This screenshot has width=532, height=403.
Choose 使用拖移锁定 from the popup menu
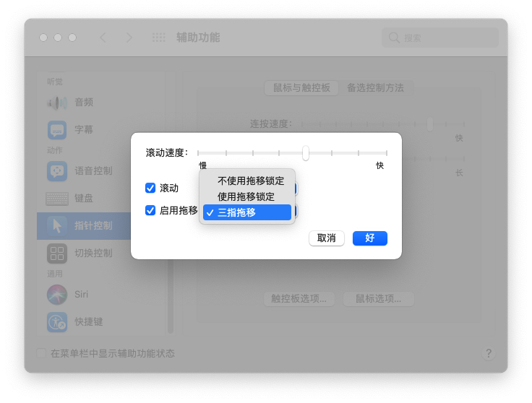247,196
